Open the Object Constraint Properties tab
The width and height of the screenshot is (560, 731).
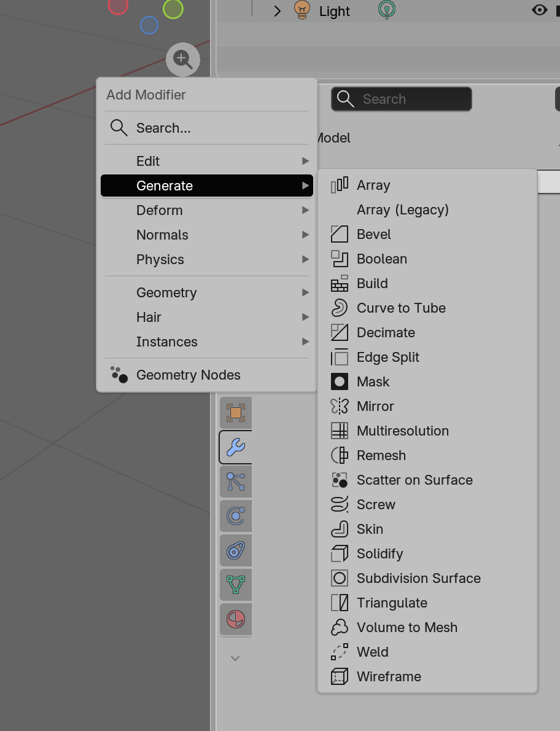tap(235, 550)
